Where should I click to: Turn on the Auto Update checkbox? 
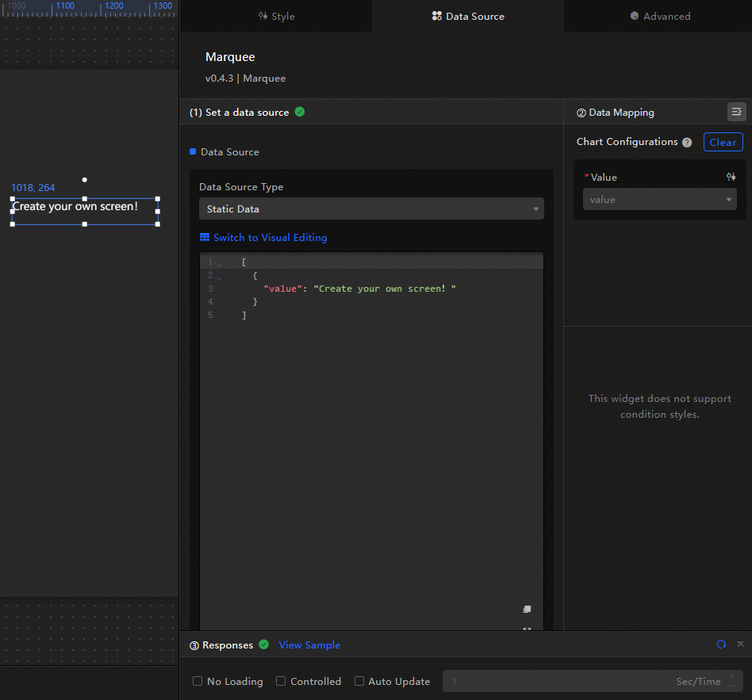point(359,681)
